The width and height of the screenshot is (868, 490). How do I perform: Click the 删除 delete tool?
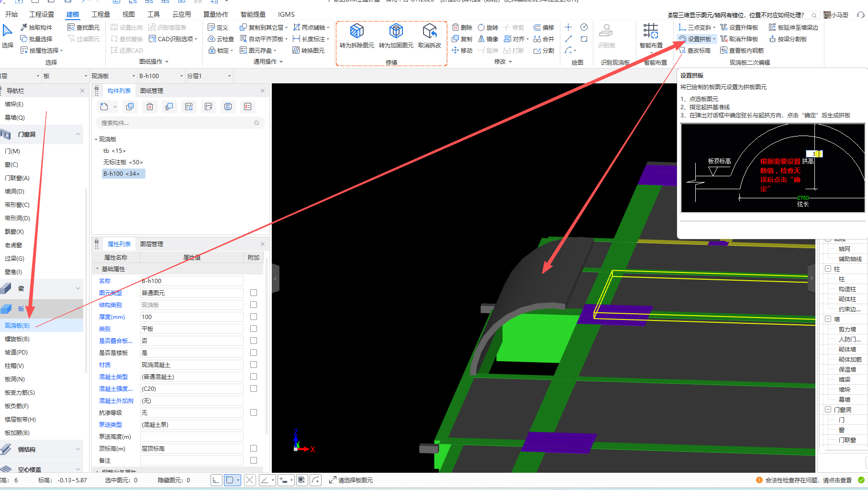click(x=462, y=27)
